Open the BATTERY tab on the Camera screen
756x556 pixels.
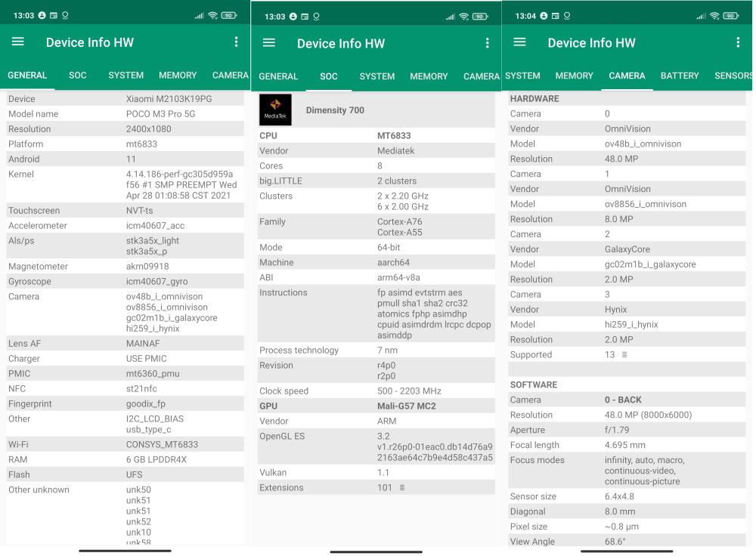click(x=680, y=76)
